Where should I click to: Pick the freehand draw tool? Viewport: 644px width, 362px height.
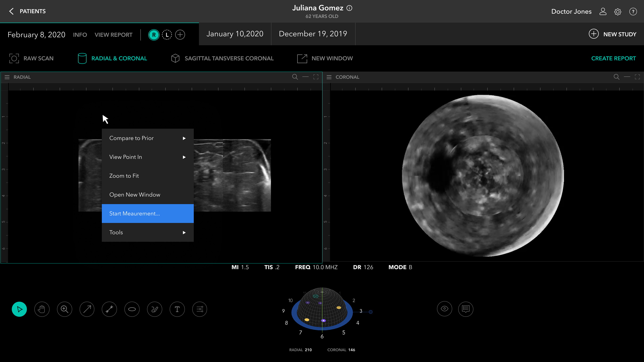pyautogui.click(x=154, y=309)
